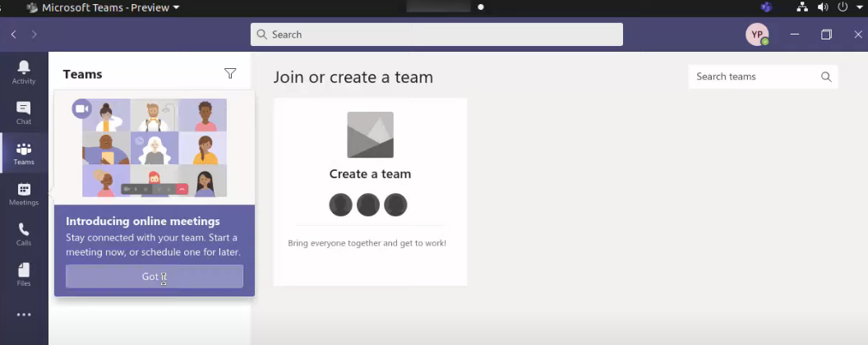Open the system power menu arrow

[x=859, y=7]
